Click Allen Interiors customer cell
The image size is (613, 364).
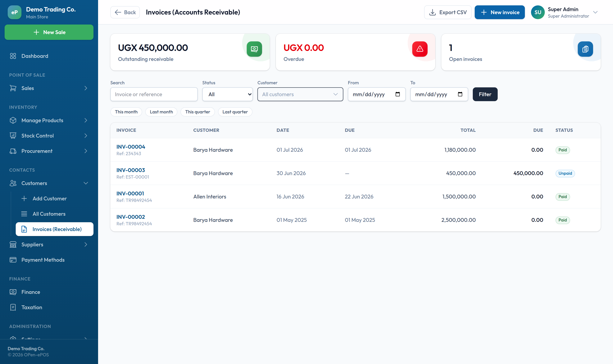[210, 197]
